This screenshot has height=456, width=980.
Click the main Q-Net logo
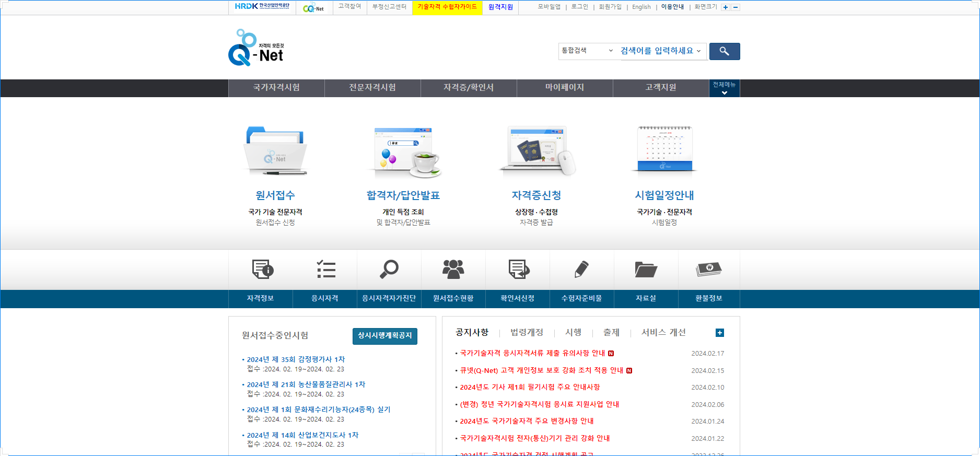256,48
